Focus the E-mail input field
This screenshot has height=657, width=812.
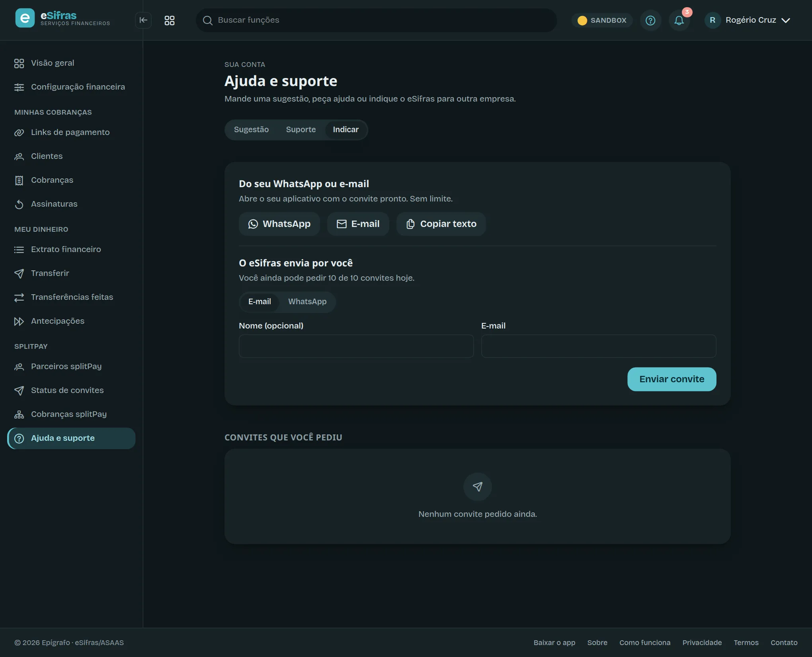pos(599,346)
